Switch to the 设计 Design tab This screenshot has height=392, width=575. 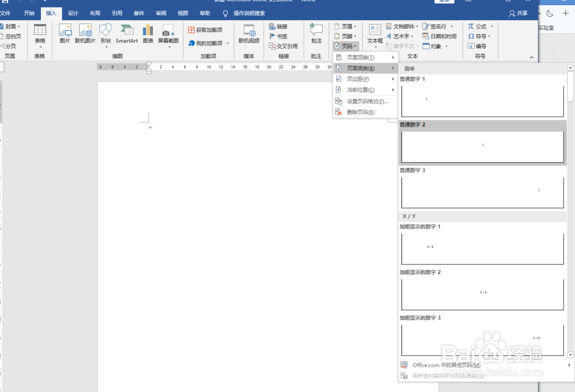click(x=73, y=13)
